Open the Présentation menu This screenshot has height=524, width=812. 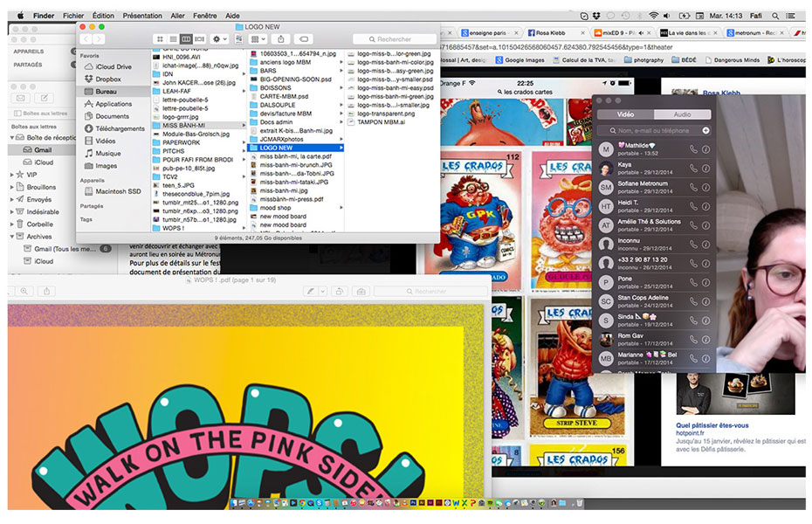pos(142,16)
